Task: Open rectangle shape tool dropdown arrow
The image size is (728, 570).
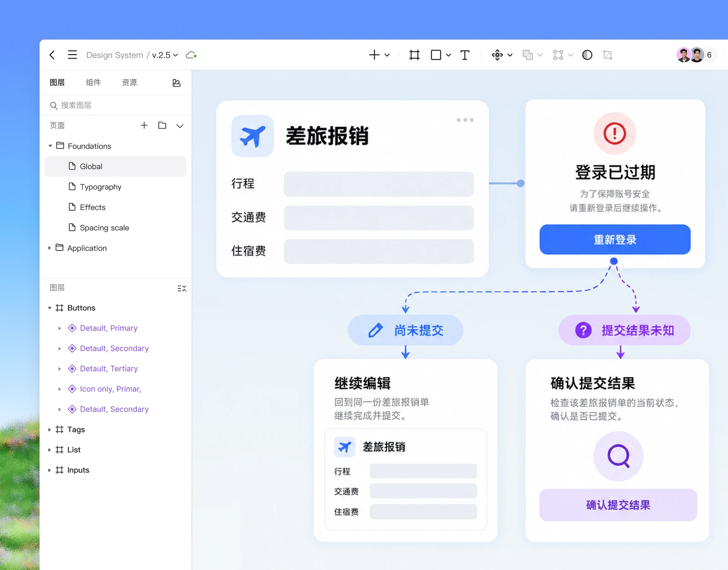Action: point(448,55)
